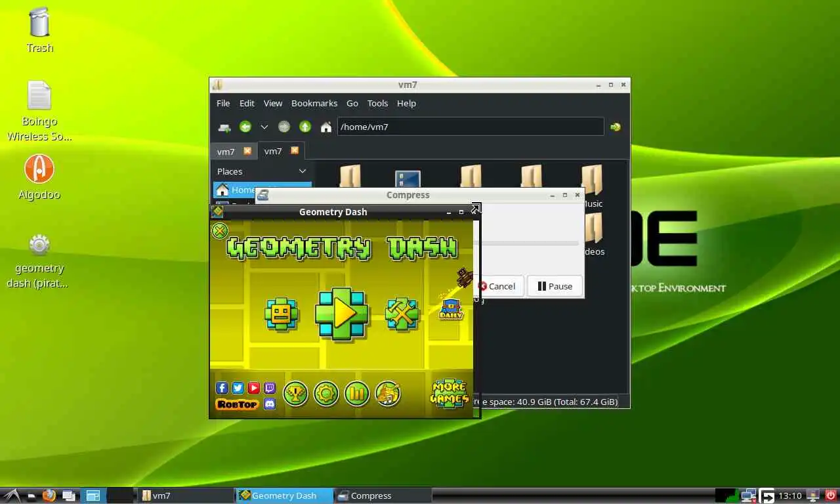
Task: Open the File menu
Action: point(223,103)
